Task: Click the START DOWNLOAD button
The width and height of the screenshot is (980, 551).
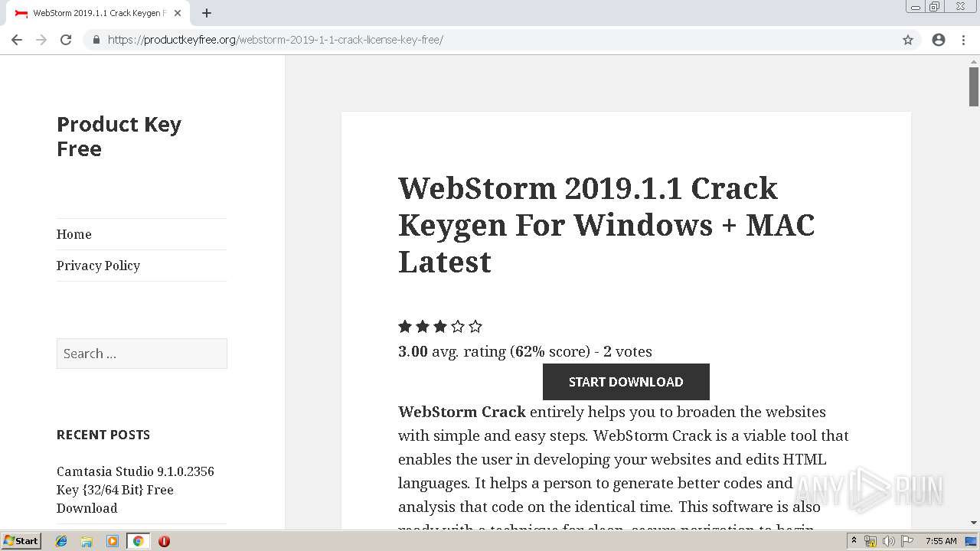Action: click(x=626, y=382)
